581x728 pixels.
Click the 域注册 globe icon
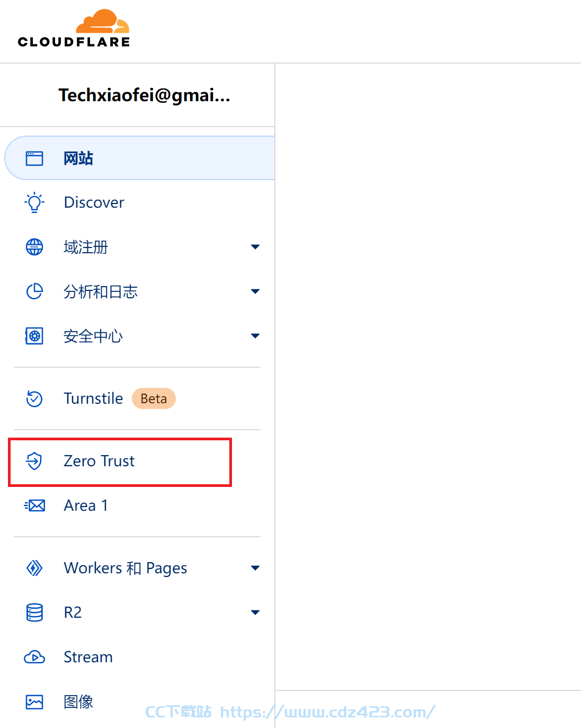(34, 247)
